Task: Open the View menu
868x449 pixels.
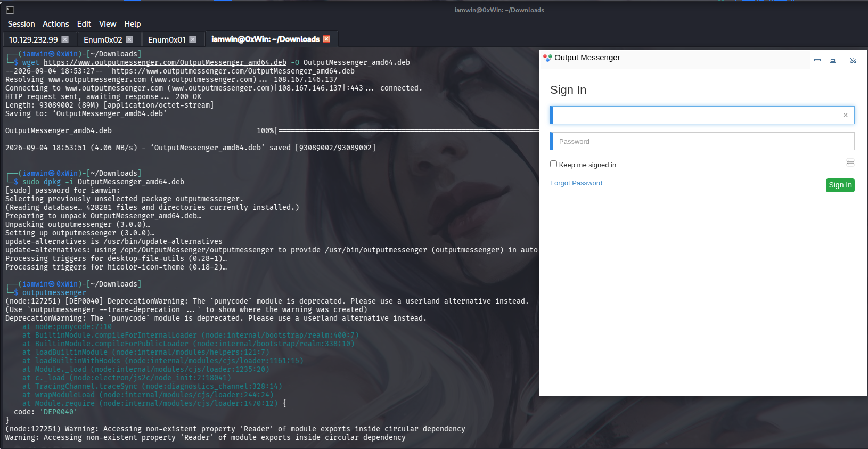Action: (x=108, y=24)
